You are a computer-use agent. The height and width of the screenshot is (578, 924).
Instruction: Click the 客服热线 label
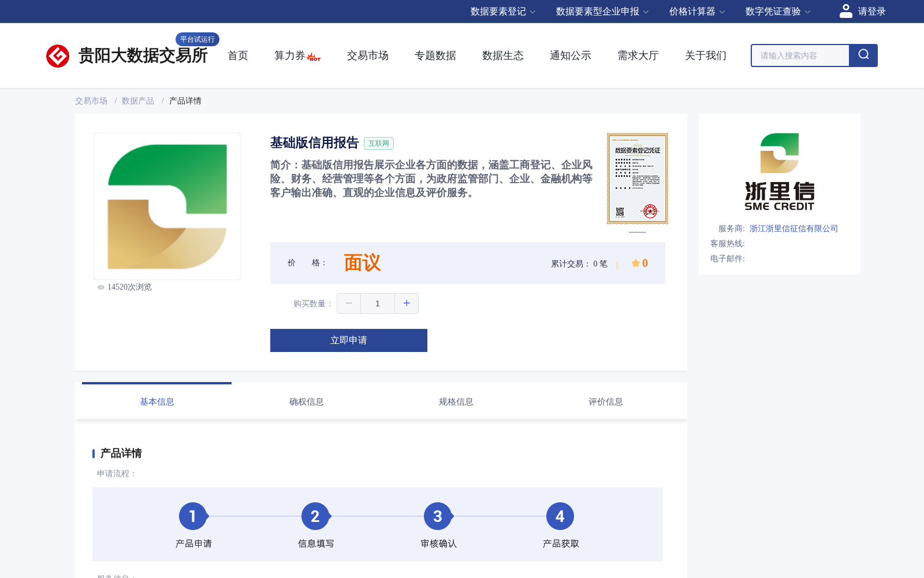click(x=728, y=243)
